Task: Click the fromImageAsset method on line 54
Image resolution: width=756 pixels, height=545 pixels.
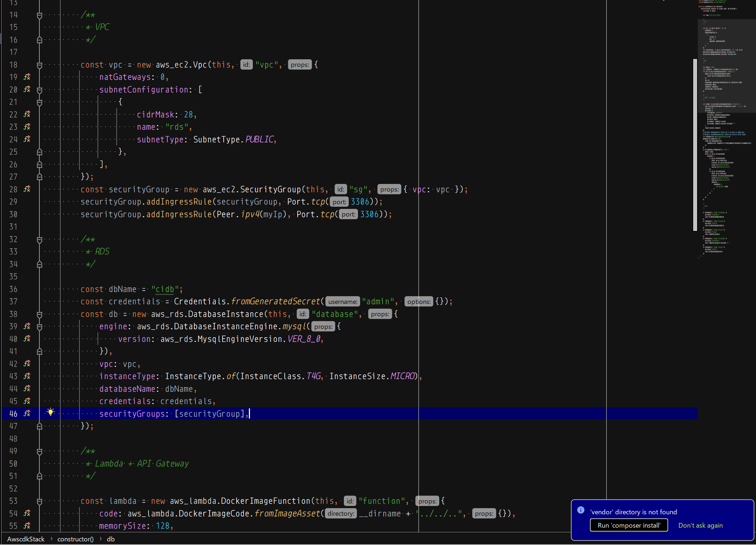Action: [x=288, y=513]
